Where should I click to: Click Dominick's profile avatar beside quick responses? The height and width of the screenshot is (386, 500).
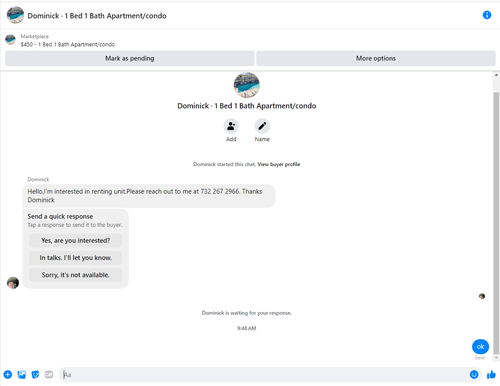pyautogui.click(x=13, y=283)
